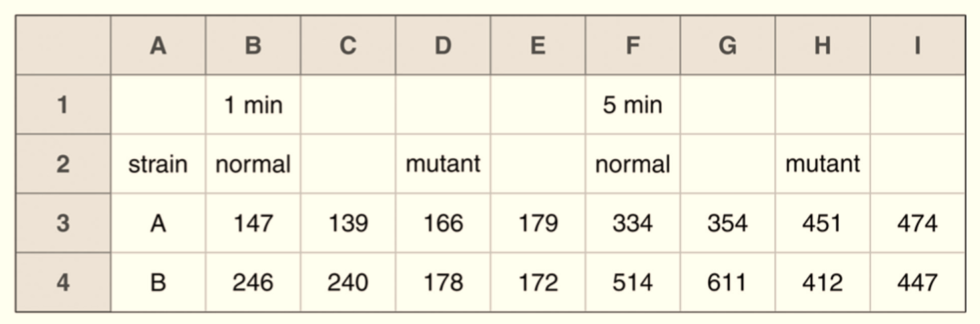Select the cell with value 179
The image size is (980, 324).
[x=537, y=223]
